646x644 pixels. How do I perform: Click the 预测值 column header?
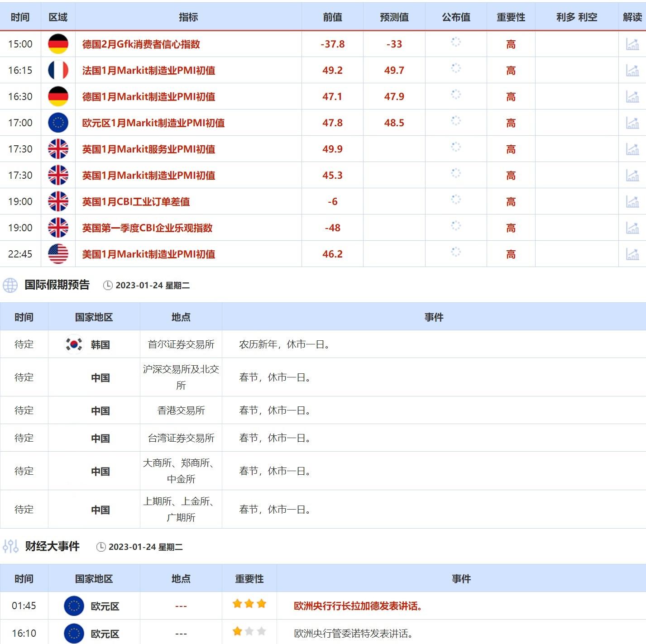[394, 17]
